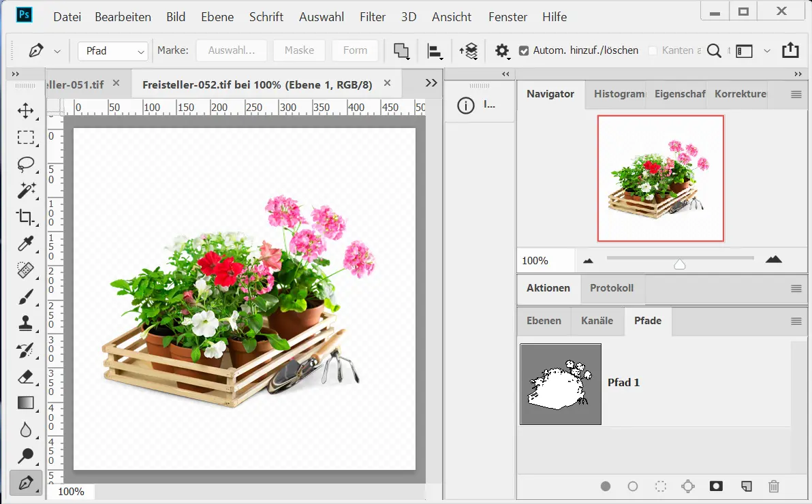Screen dimensions: 812x504
Task: Click the Auswahl... button
Action: click(x=231, y=50)
